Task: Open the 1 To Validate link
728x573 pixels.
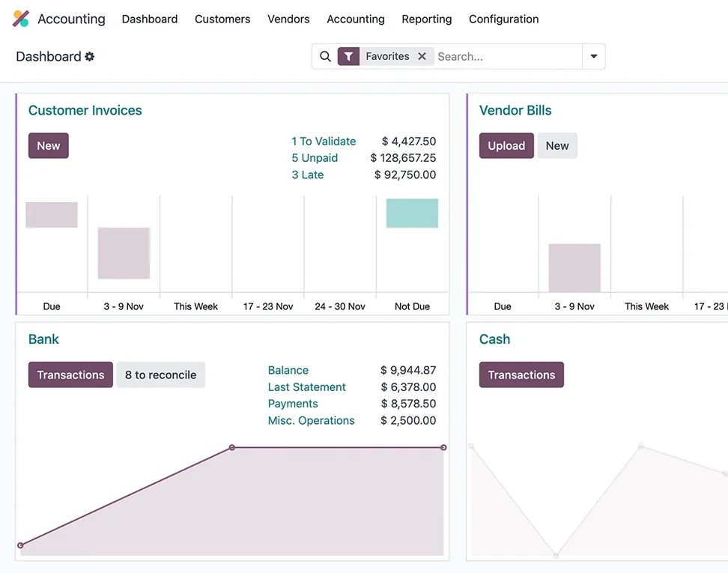Action: (x=324, y=141)
